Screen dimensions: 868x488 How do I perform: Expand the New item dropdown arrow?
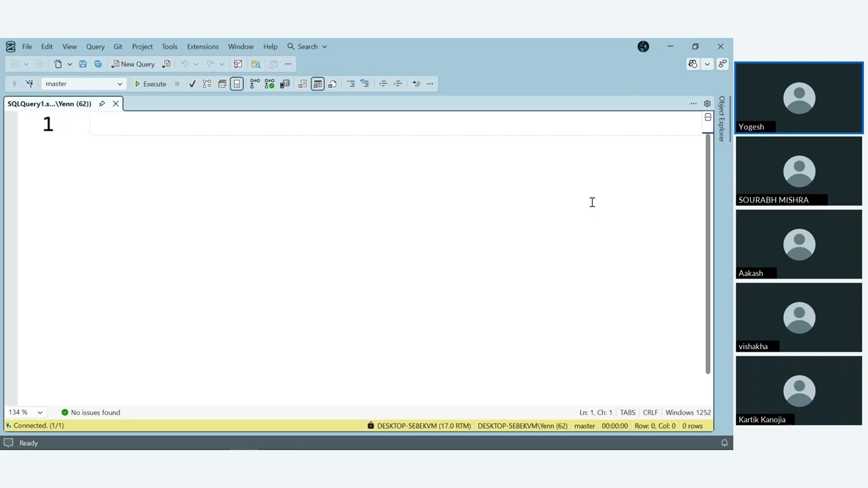click(69, 64)
